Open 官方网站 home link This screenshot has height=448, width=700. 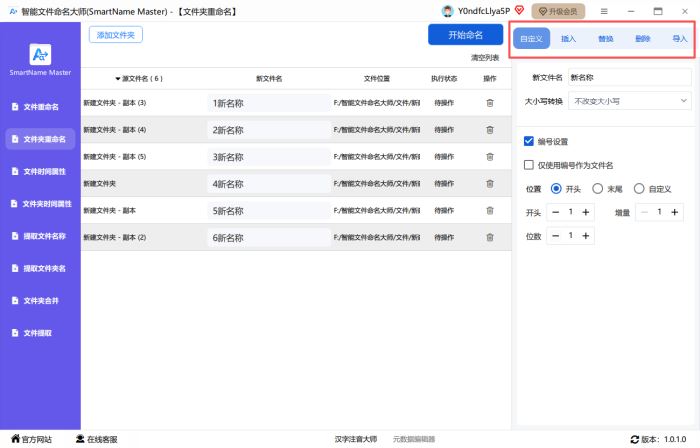pos(31,439)
